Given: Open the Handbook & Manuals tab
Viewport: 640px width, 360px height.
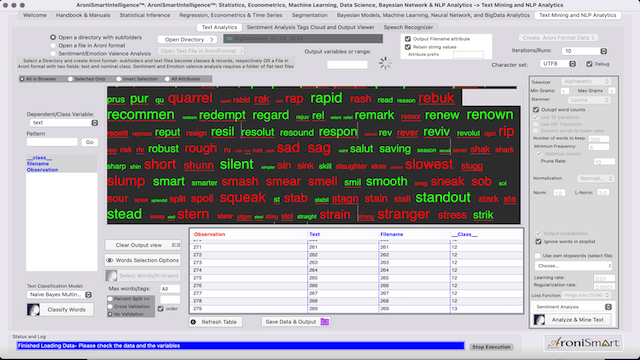Looking at the screenshot, I should [x=83, y=15].
